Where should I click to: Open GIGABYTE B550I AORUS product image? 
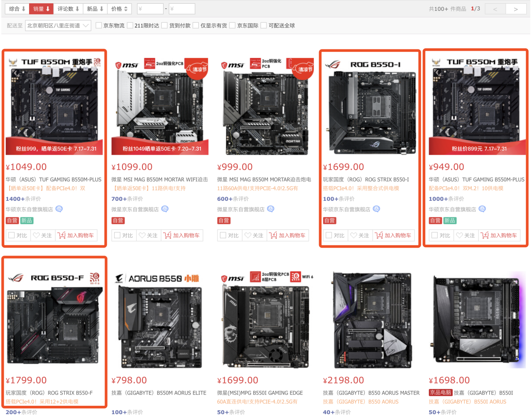[477, 319]
